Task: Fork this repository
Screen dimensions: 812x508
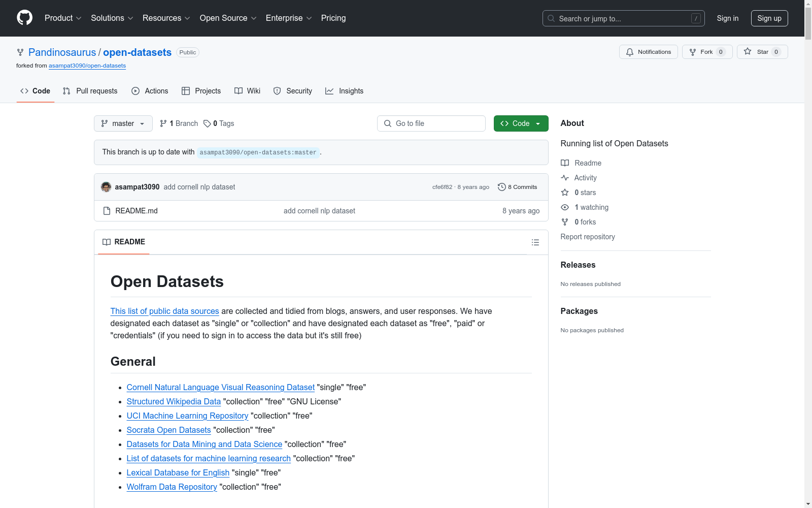Action: click(x=707, y=52)
